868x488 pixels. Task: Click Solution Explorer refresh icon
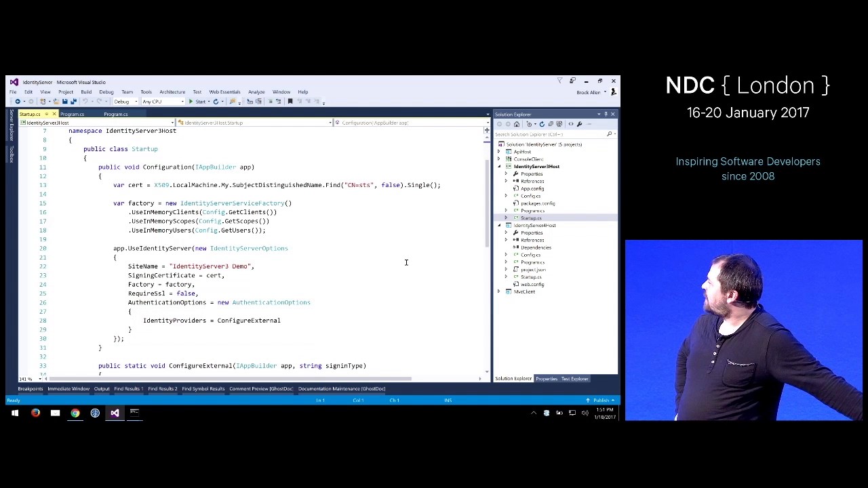(x=542, y=124)
